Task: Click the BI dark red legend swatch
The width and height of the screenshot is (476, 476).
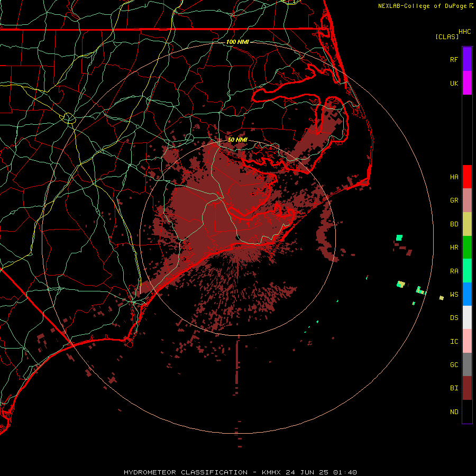Action: click(467, 388)
